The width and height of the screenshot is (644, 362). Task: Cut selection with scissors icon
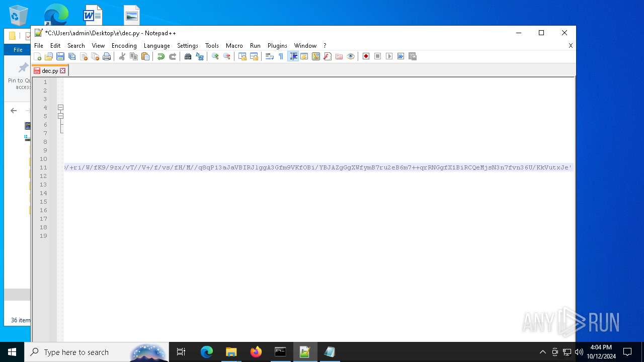coord(122,56)
